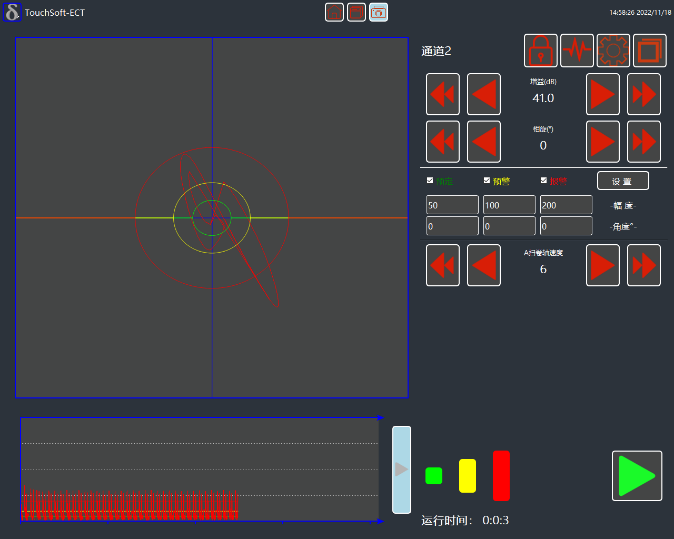Click amplitude field showing 100
This screenshot has width=674, height=539.
(x=509, y=205)
